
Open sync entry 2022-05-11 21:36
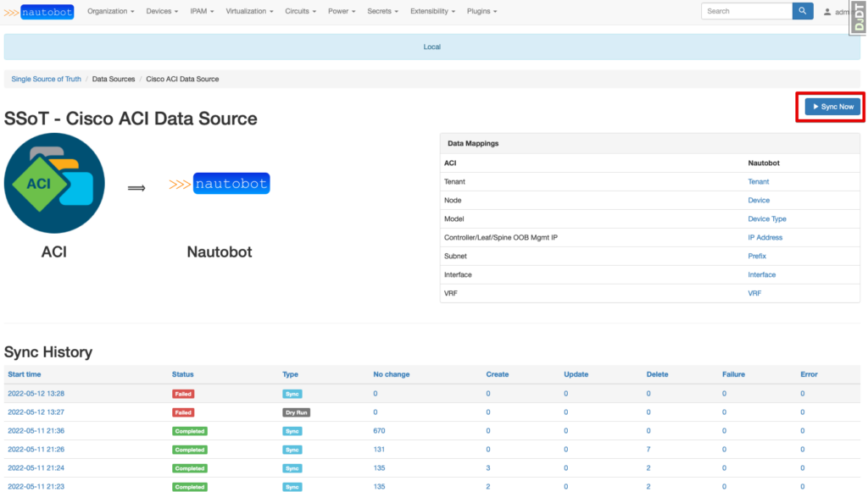[36, 431]
